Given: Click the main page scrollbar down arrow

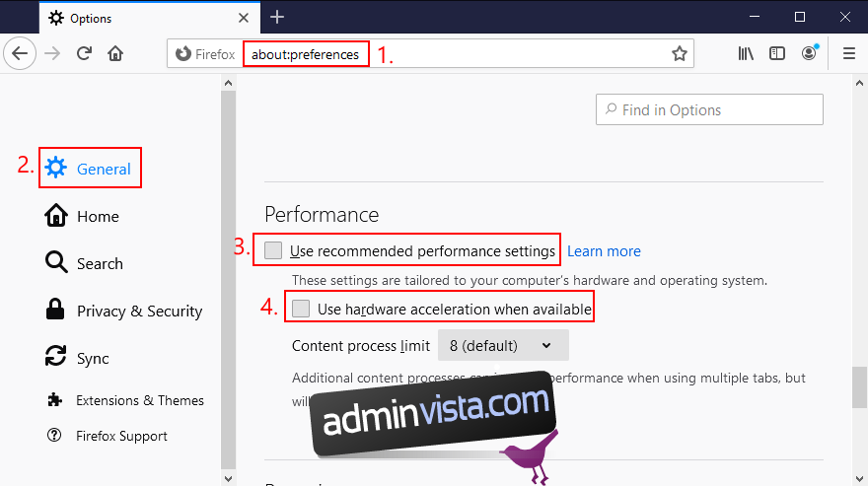Looking at the screenshot, I should 859,478.
